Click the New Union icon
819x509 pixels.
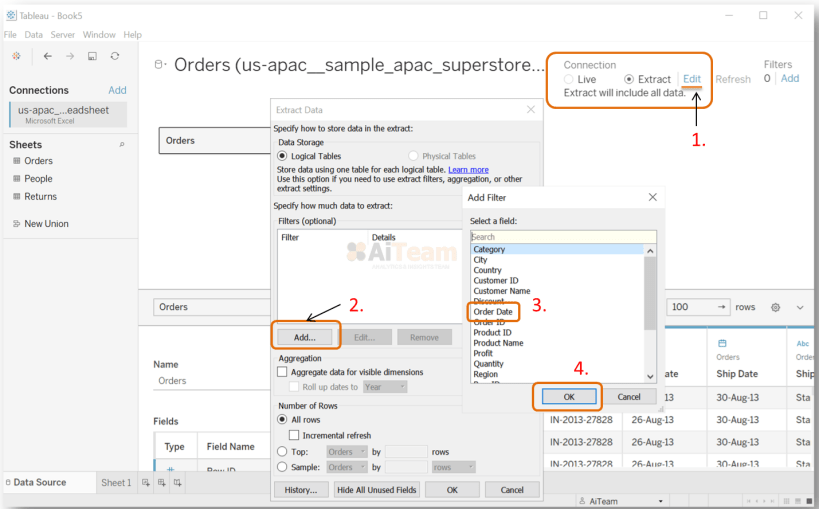pyautogui.click(x=17, y=224)
